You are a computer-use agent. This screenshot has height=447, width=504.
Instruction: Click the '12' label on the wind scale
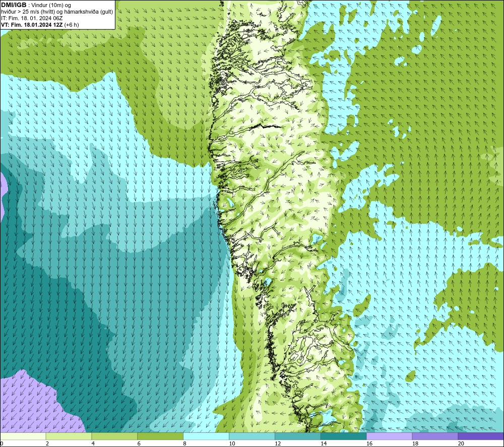pyautogui.click(x=278, y=444)
